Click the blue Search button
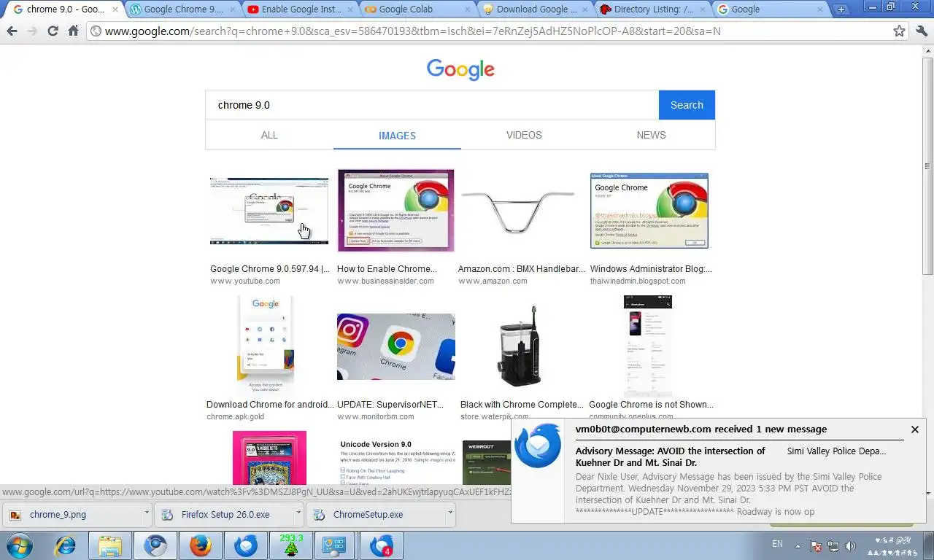Viewport: 934px width, 560px height. [x=687, y=105]
